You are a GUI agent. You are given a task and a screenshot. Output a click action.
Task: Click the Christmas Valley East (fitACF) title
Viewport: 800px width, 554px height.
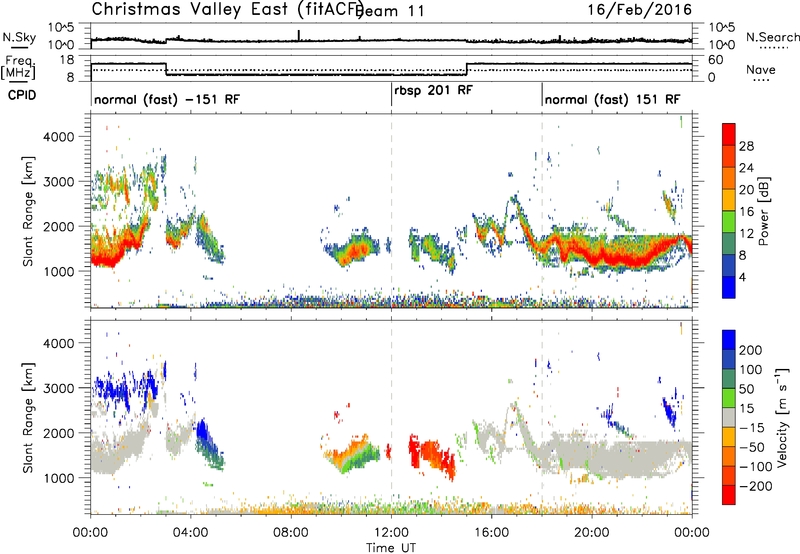point(228,10)
